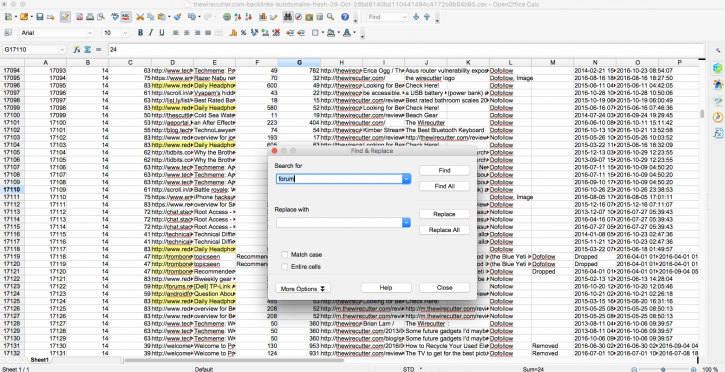Open Page Preview icon
Viewport: 725px width, 372px height.
coord(100,17)
